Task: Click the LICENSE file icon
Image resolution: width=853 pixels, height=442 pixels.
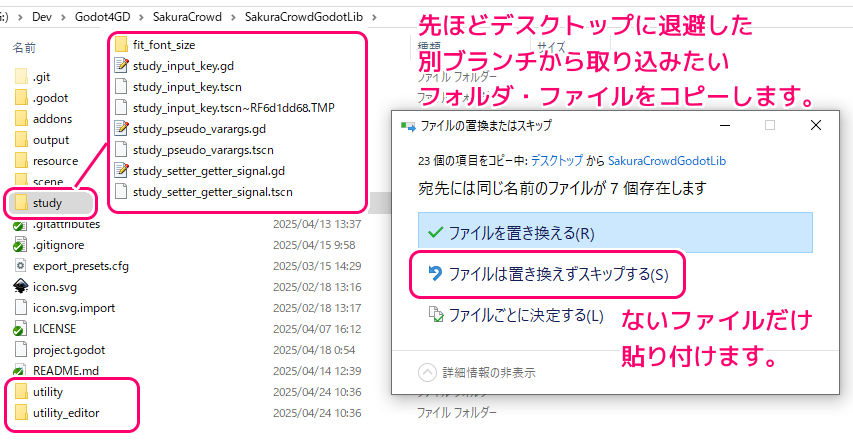Action: tap(20, 329)
